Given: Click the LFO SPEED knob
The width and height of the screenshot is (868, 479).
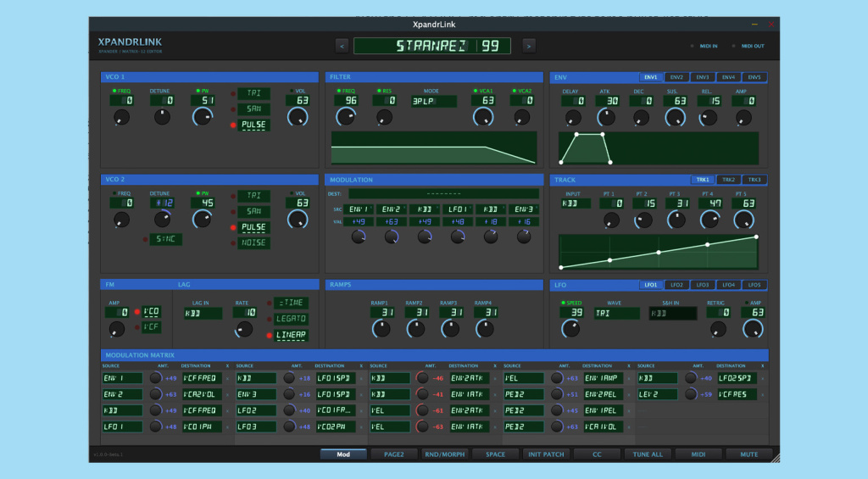Looking at the screenshot, I should coord(570,329).
